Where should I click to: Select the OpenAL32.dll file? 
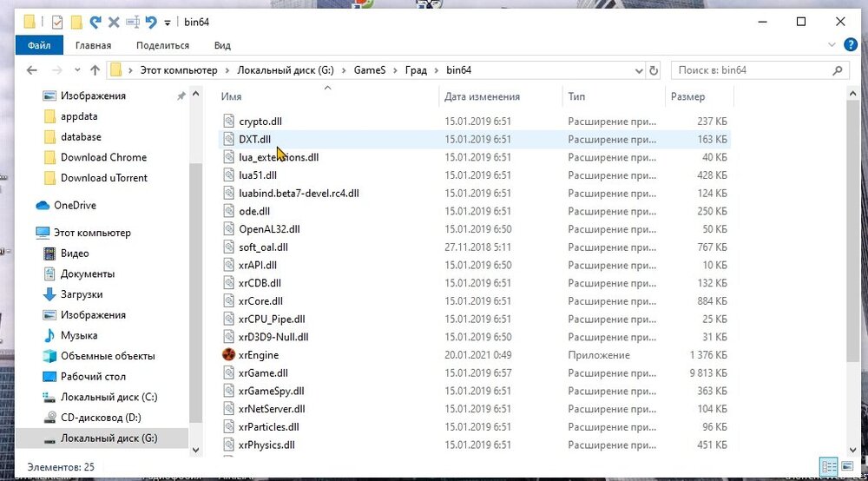coord(269,229)
